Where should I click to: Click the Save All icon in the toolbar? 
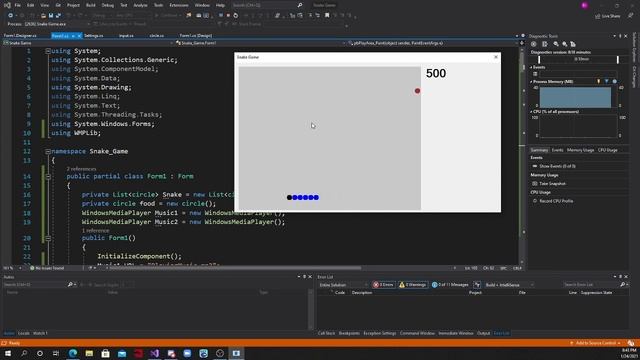click(x=58, y=16)
